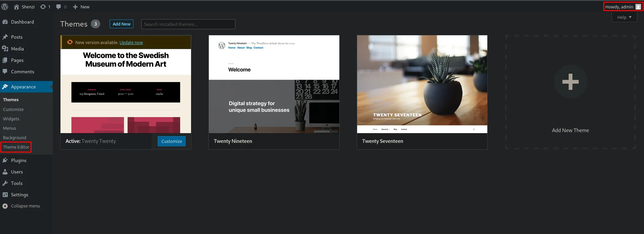The image size is (644, 234).
Task: Open the updates icon showing 1
Action: coord(45,7)
